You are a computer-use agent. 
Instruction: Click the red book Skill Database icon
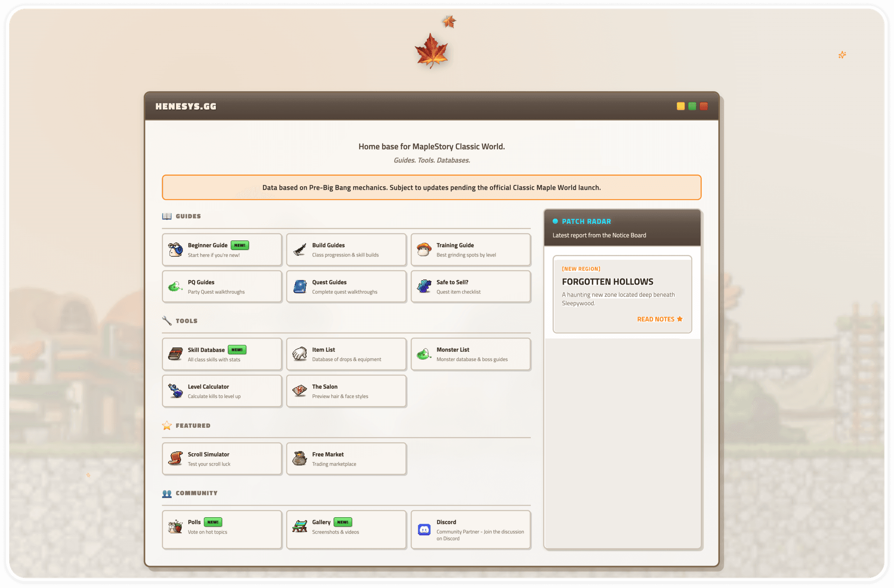pyautogui.click(x=176, y=354)
